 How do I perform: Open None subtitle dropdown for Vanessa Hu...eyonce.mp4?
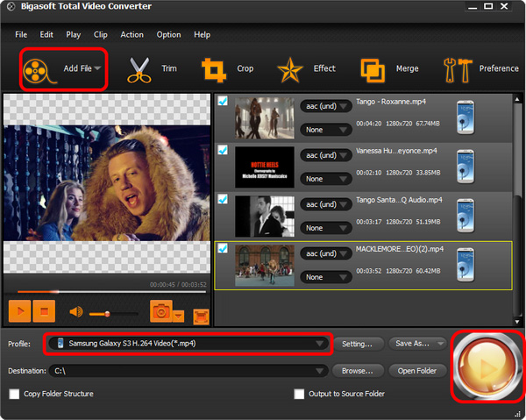pyautogui.click(x=326, y=179)
